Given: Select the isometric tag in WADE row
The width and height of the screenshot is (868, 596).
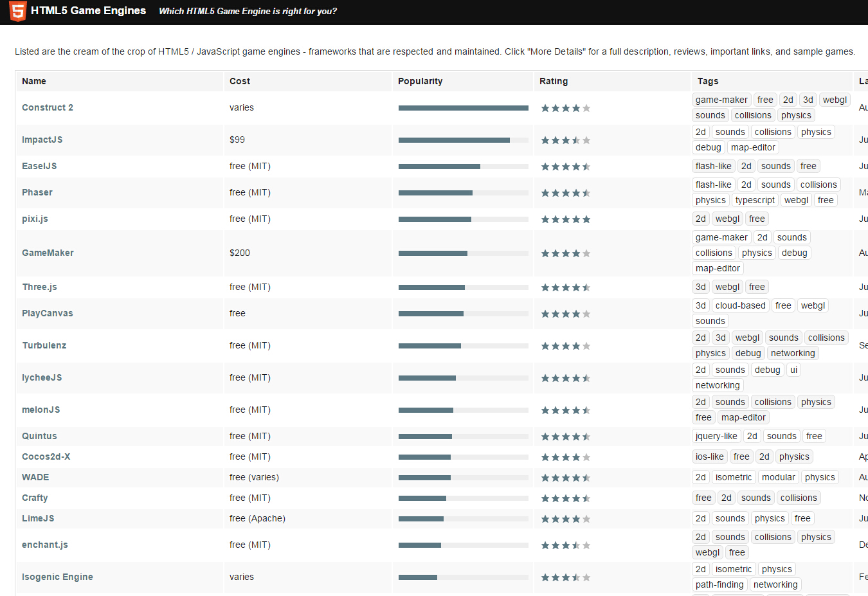Looking at the screenshot, I should click(734, 477).
